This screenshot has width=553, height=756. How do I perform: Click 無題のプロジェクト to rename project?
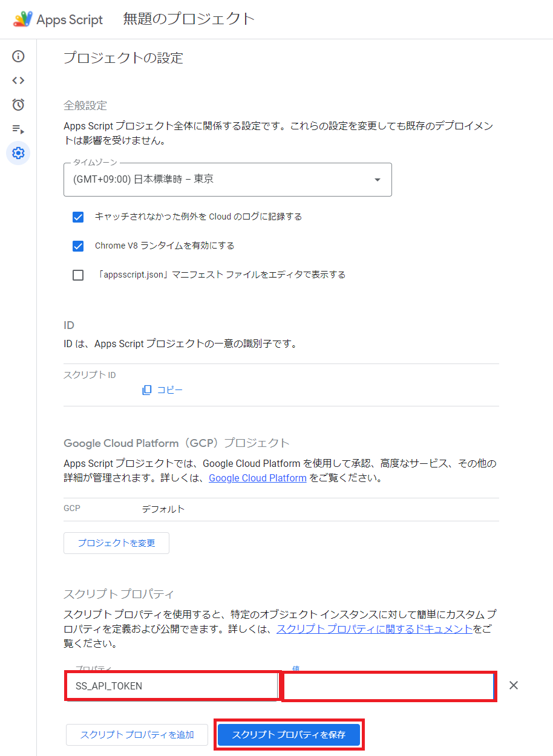(x=188, y=19)
